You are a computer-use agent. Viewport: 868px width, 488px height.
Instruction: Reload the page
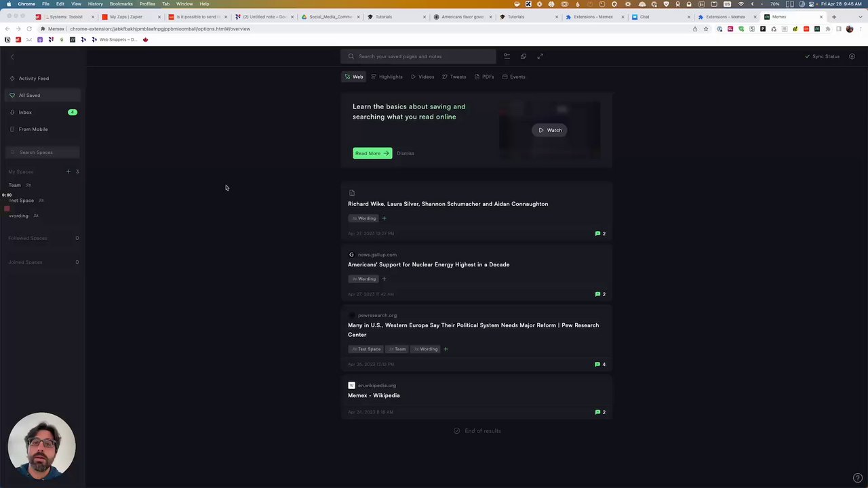pos(28,29)
